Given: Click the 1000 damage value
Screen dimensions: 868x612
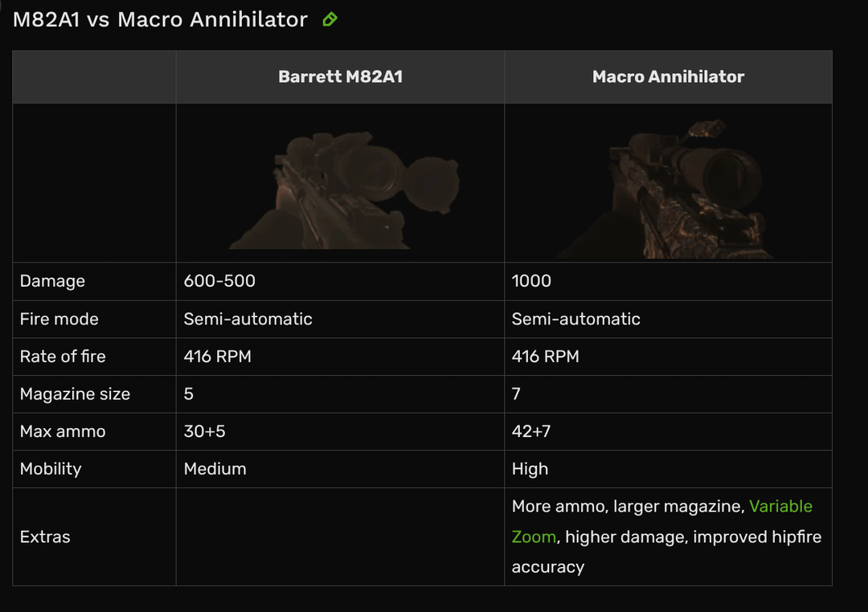Looking at the screenshot, I should pos(531,281).
